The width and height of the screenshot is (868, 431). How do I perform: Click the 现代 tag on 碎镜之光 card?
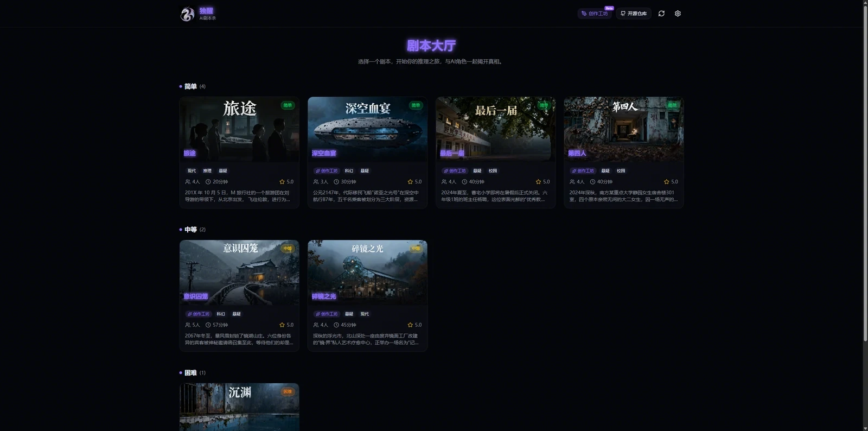point(365,314)
